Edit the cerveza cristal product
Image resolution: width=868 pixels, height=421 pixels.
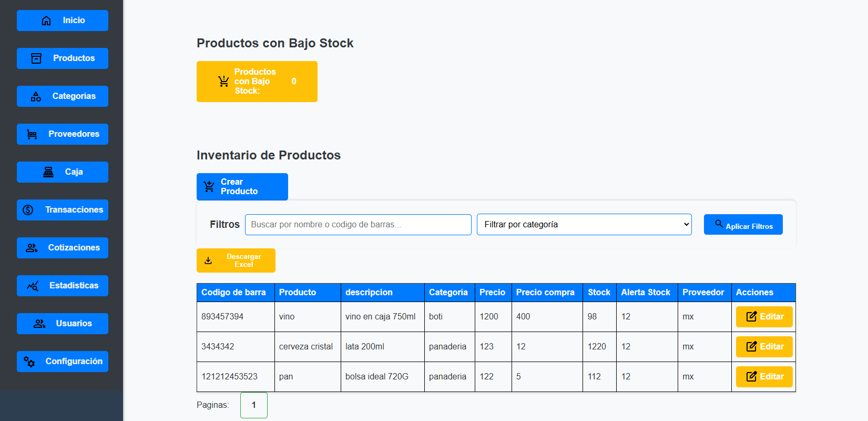(x=764, y=347)
